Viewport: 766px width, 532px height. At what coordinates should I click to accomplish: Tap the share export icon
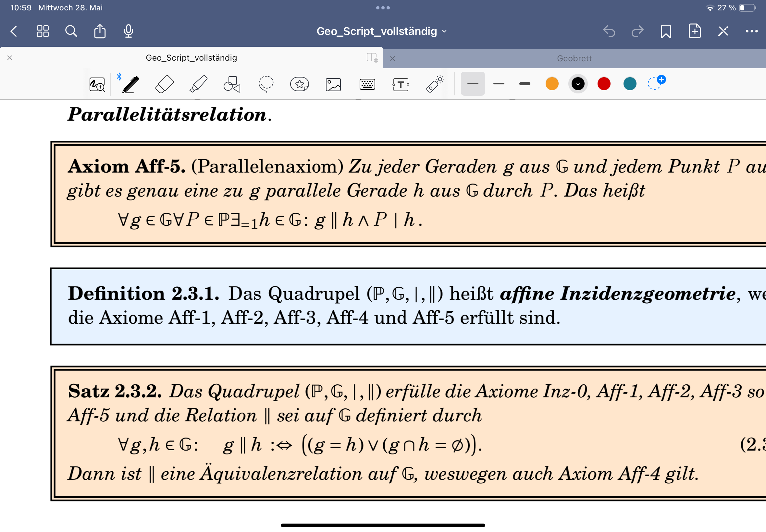(x=100, y=31)
